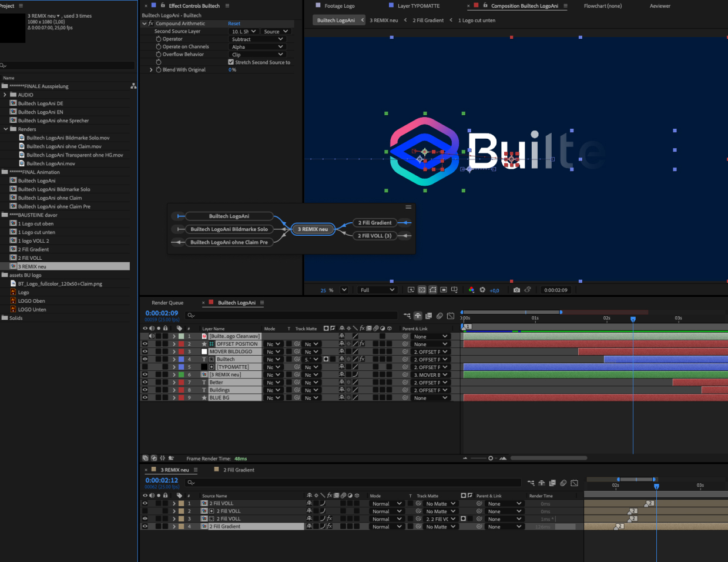Toggle the Transparency Grid in the viewer
Screen dimensions: 728x562
click(422, 289)
